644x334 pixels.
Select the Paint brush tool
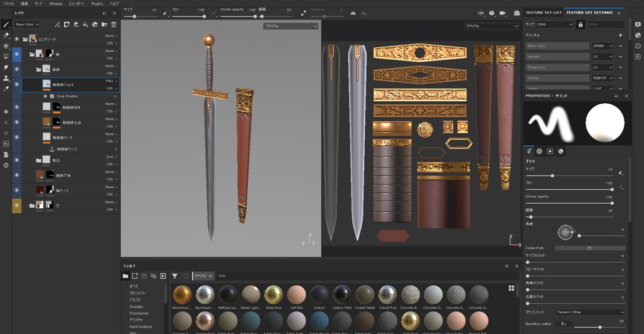pos(6,25)
